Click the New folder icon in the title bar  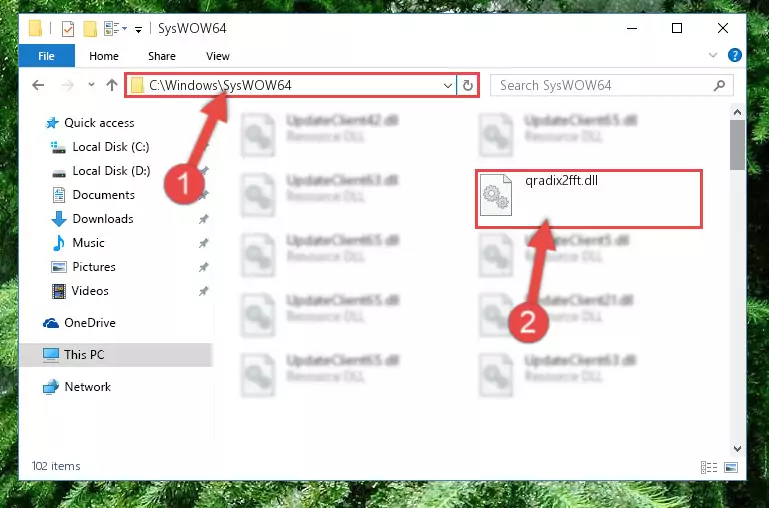pyautogui.click(x=90, y=29)
